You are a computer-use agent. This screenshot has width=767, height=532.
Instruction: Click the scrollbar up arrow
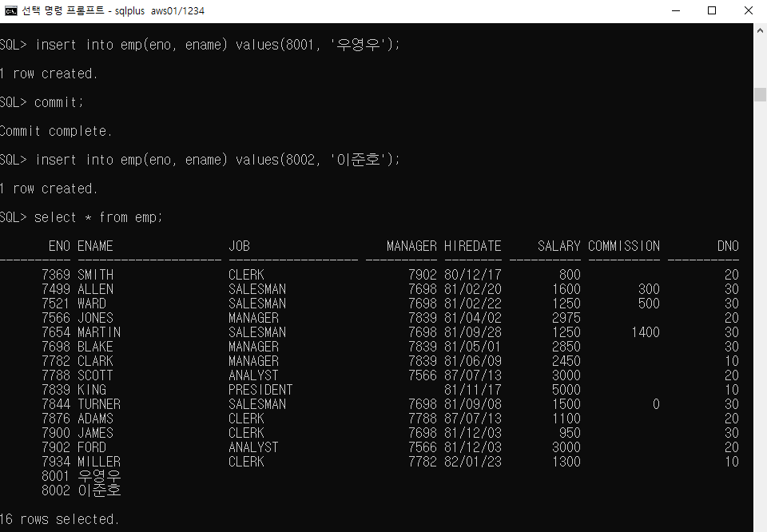[x=760, y=30]
